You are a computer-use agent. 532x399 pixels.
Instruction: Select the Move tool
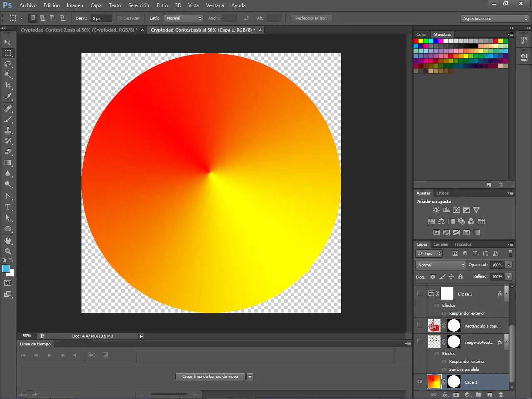tap(8, 42)
